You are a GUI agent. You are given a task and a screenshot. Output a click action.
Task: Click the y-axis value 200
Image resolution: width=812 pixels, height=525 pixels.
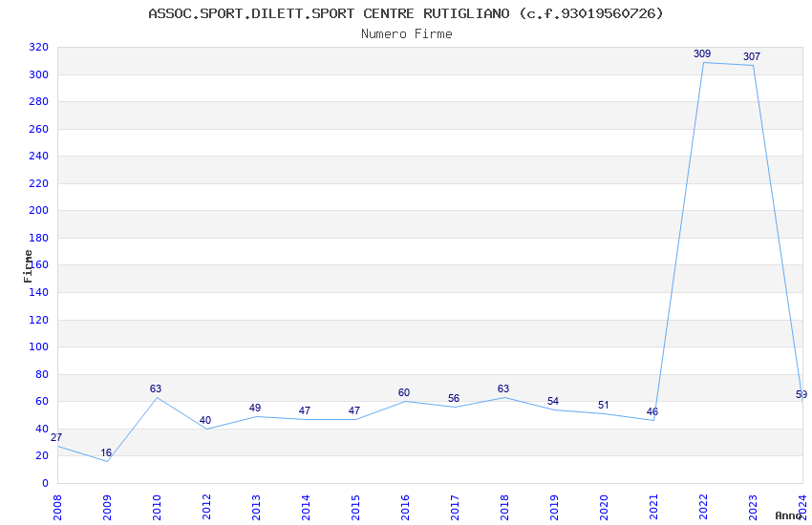[39, 210]
